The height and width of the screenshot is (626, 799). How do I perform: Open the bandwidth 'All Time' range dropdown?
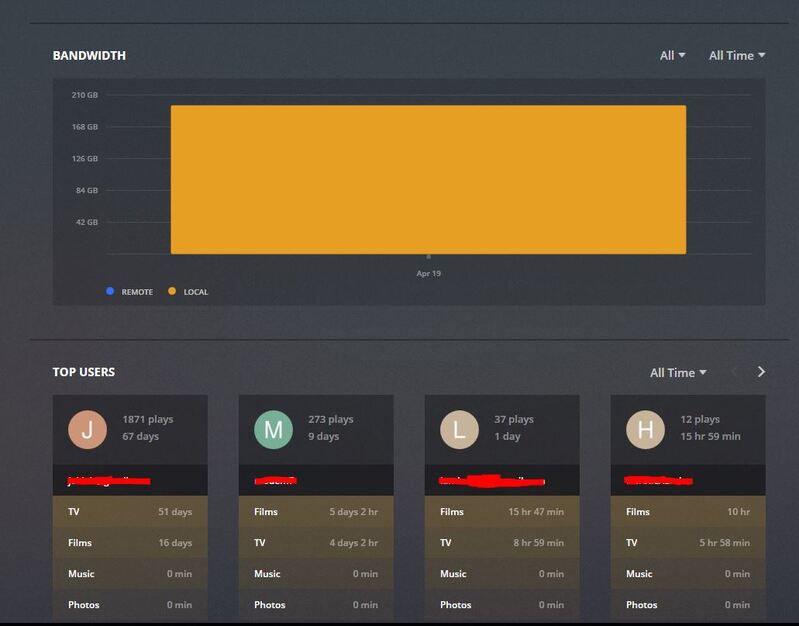(737, 56)
